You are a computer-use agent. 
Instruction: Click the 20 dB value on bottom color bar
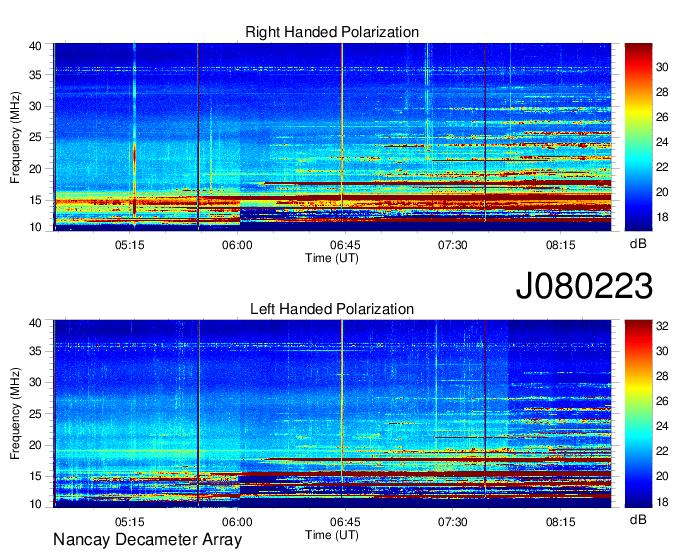tap(662, 476)
